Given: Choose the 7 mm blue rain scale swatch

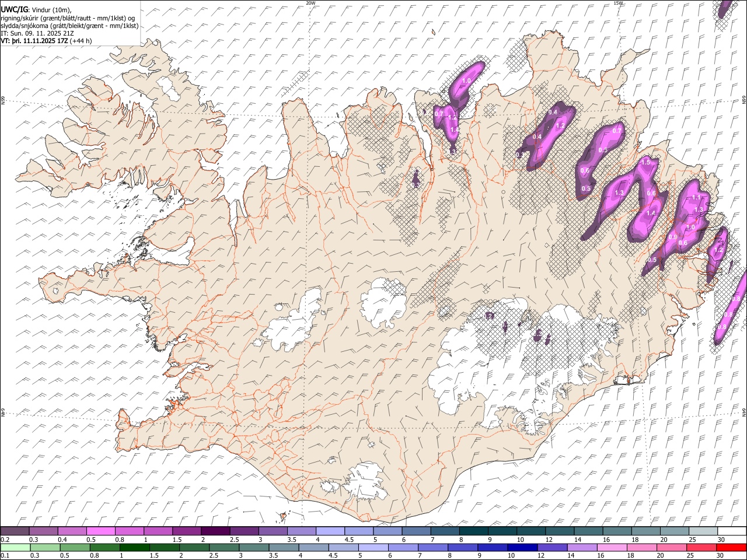Looking at the screenshot, I should coord(433,548).
